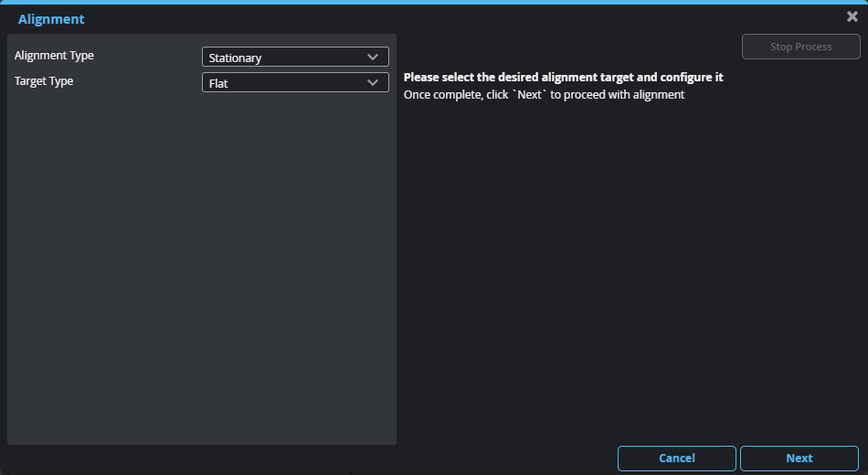Click the Alignment title text
The image size is (868, 475).
(51, 19)
